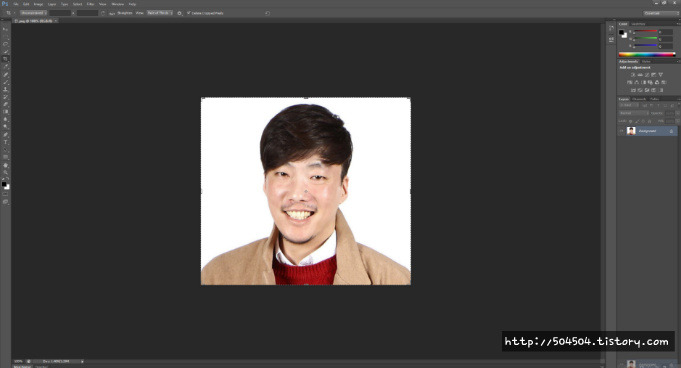Toggle Quick Mask mode
This screenshot has width=681, height=368.
pos(5,195)
